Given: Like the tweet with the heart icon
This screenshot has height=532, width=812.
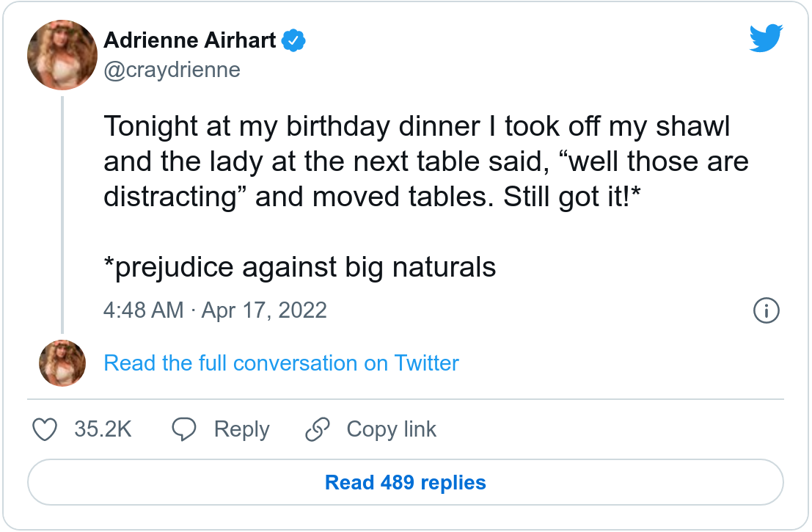Looking at the screenshot, I should pyautogui.click(x=45, y=429).
